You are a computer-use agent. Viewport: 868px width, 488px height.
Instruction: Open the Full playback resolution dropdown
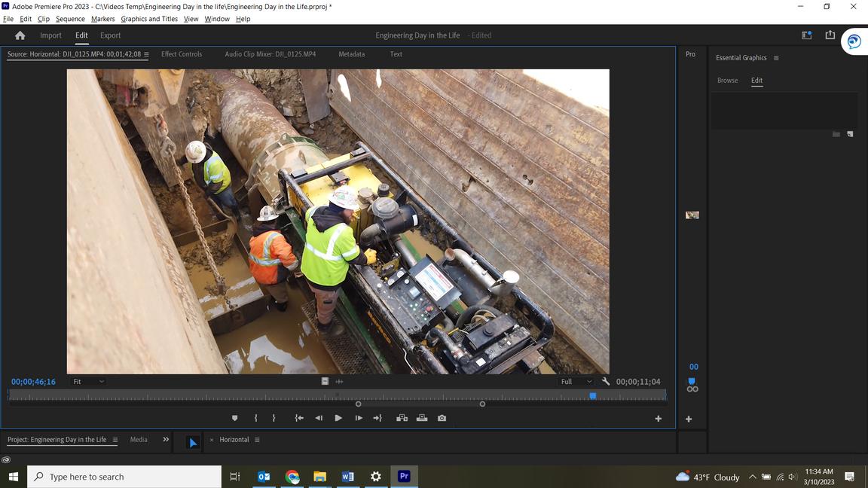(576, 382)
